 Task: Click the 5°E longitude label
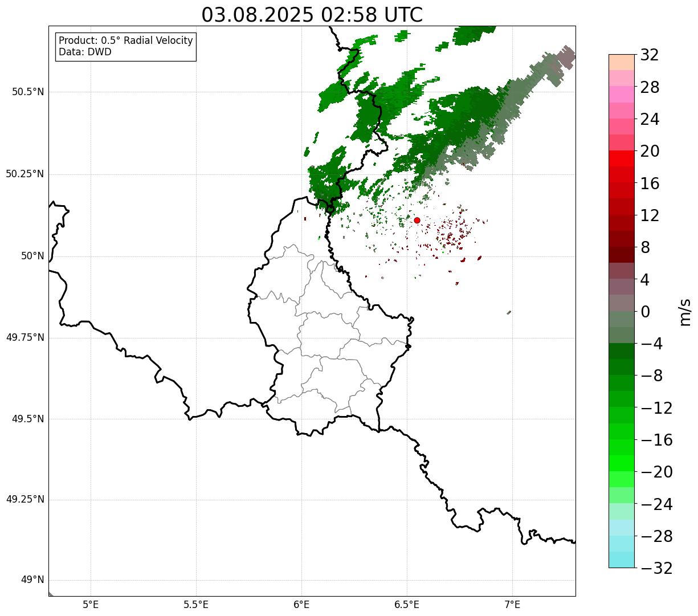(91, 605)
